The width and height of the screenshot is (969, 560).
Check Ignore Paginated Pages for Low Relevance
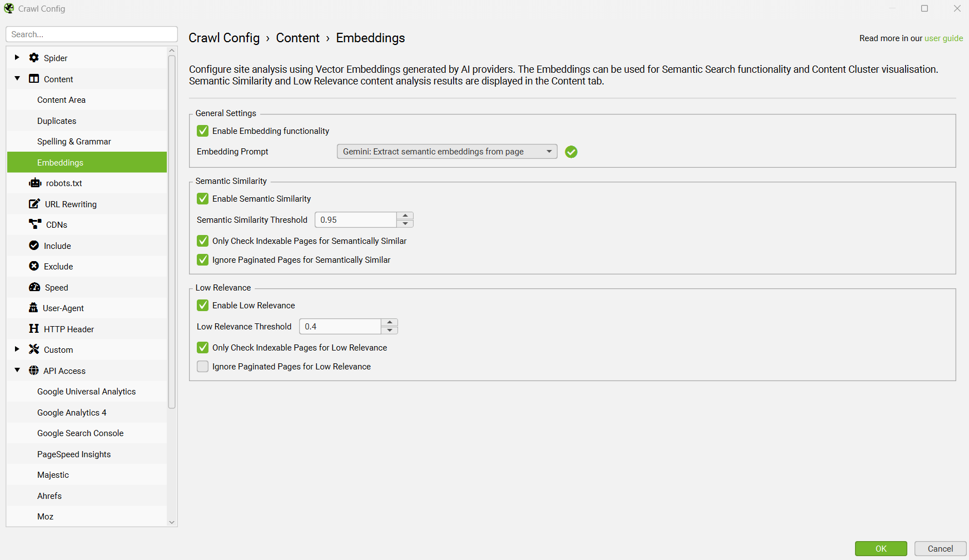click(203, 367)
